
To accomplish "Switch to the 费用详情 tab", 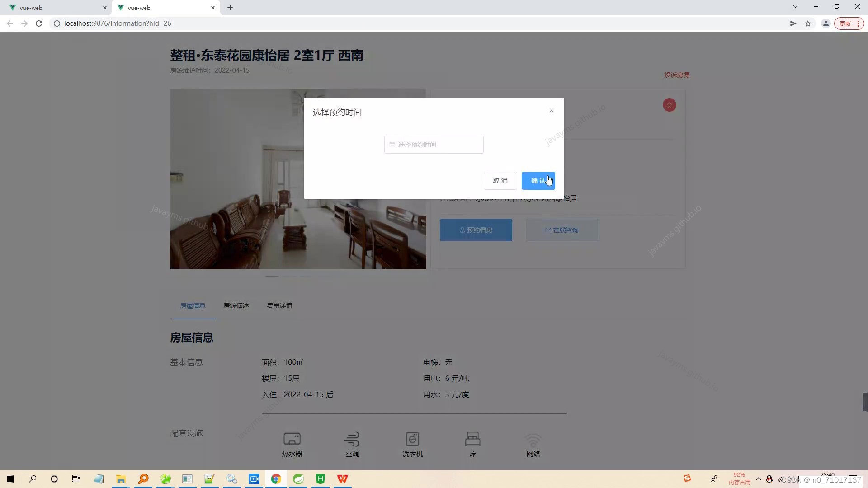I will click(279, 305).
